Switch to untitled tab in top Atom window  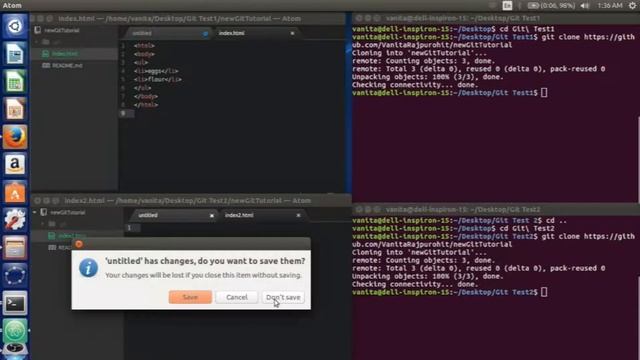tap(167, 33)
